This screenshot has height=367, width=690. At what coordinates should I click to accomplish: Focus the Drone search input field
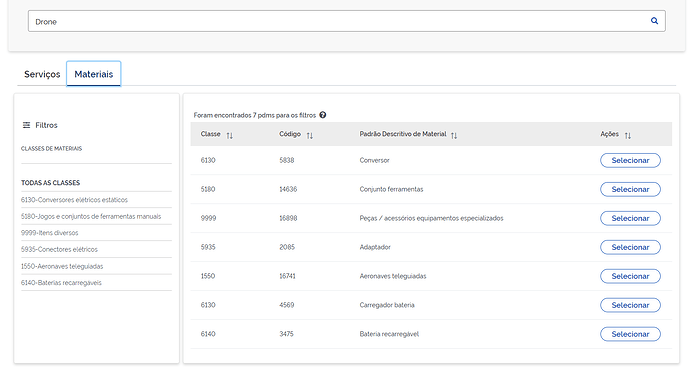pyautogui.click(x=338, y=21)
